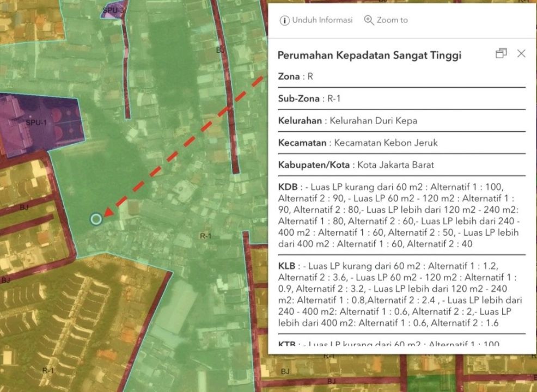
Task: Click the BJ road label at top center
Action: (220, 50)
